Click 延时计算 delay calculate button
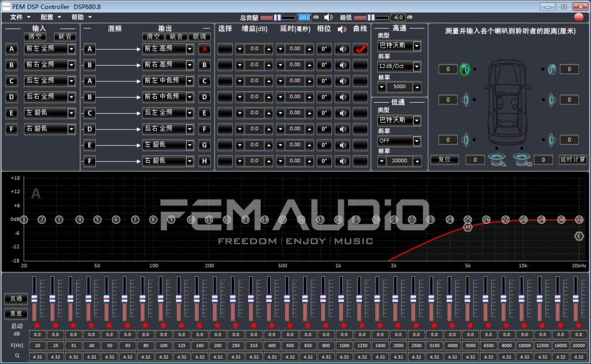 click(x=573, y=159)
